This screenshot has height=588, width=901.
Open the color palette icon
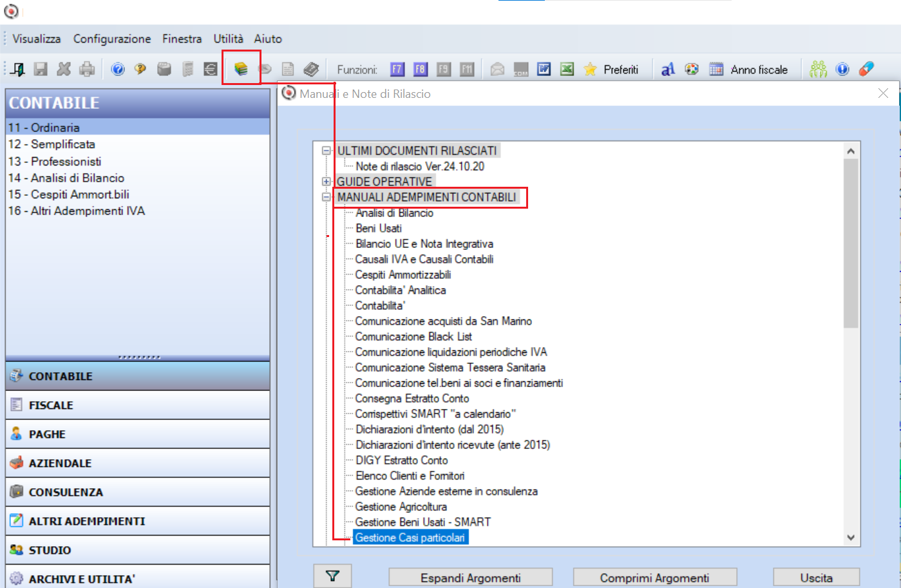(x=692, y=69)
